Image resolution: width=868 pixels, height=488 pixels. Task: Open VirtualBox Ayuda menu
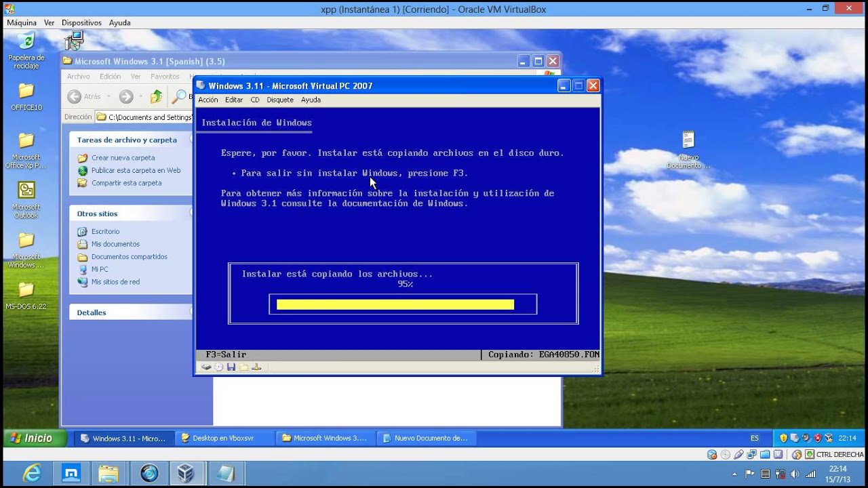click(x=119, y=22)
